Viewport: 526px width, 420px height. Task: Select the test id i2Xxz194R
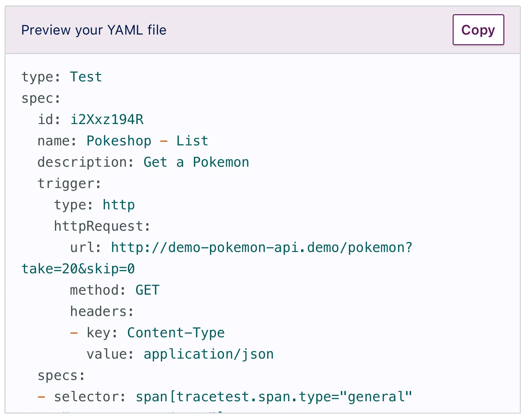107,120
